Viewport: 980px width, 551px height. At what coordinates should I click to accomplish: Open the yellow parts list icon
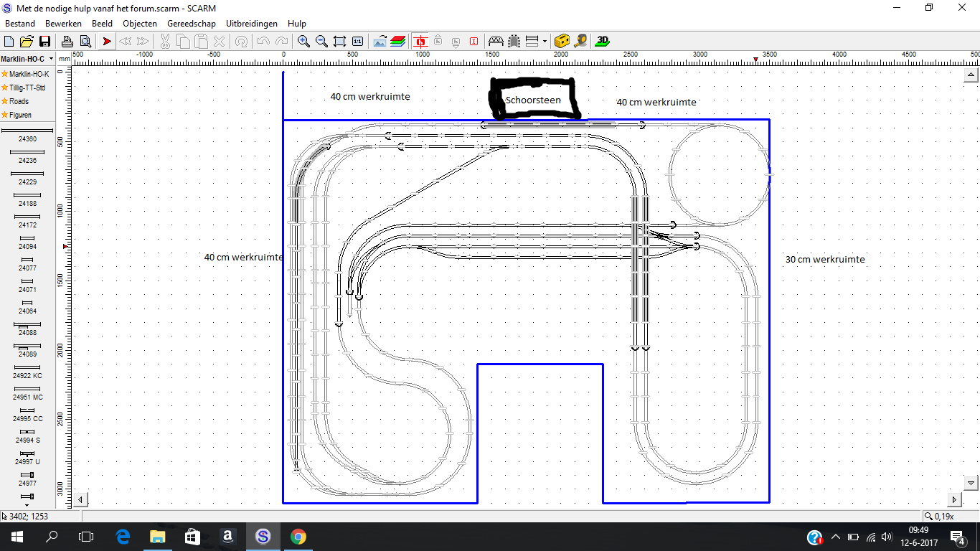click(562, 42)
